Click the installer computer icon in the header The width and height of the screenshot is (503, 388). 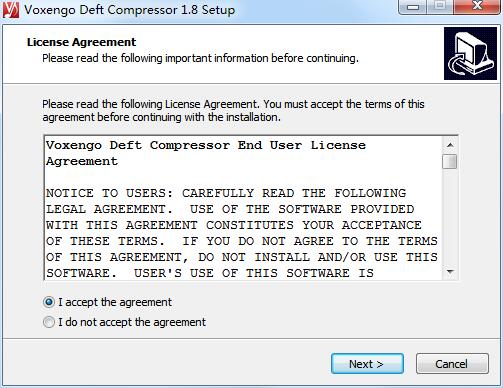pyautogui.click(x=470, y=54)
